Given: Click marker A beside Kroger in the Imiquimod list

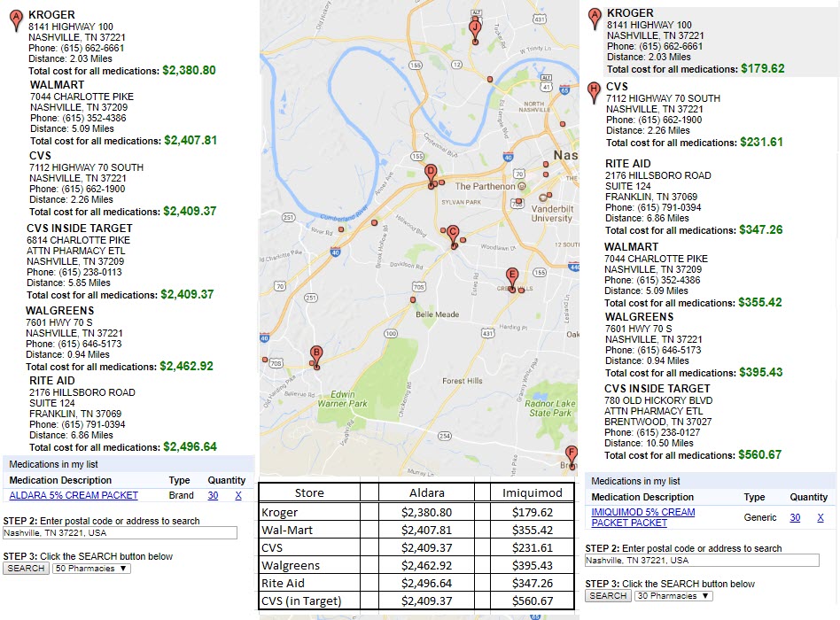Looking at the screenshot, I should 595,19.
